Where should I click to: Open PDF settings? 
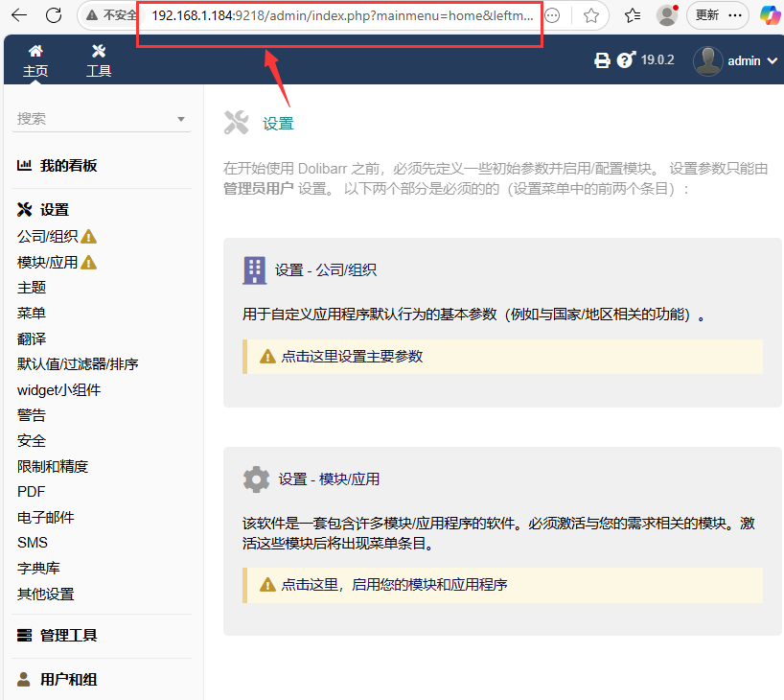click(x=31, y=492)
